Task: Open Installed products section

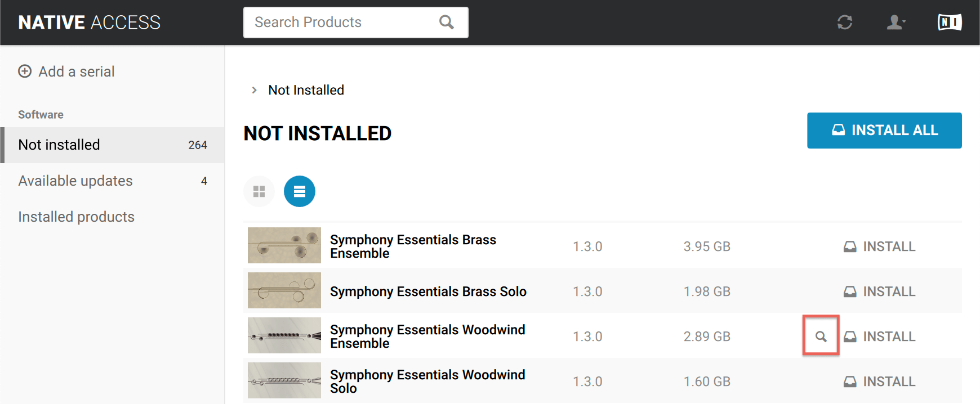Action: point(76,217)
